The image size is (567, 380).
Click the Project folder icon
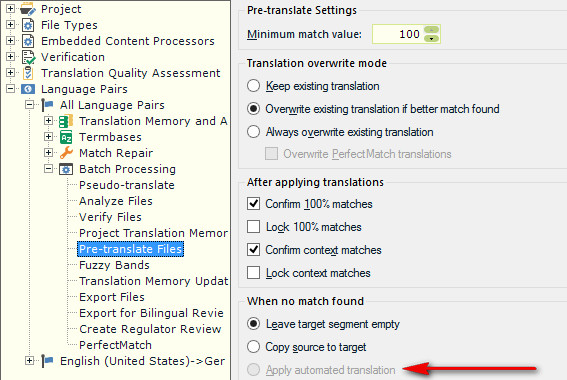28,9
